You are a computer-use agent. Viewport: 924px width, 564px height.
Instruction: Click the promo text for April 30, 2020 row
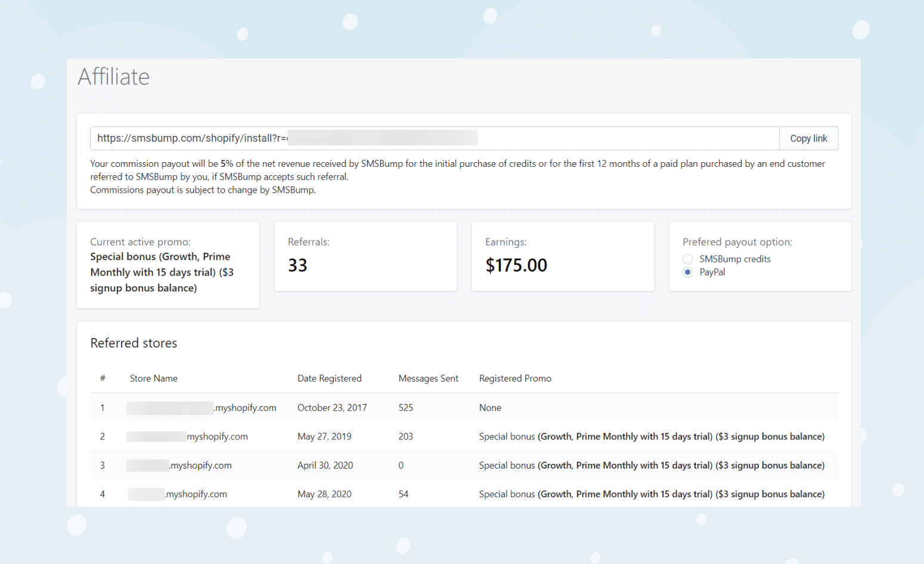(x=652, y=465)
